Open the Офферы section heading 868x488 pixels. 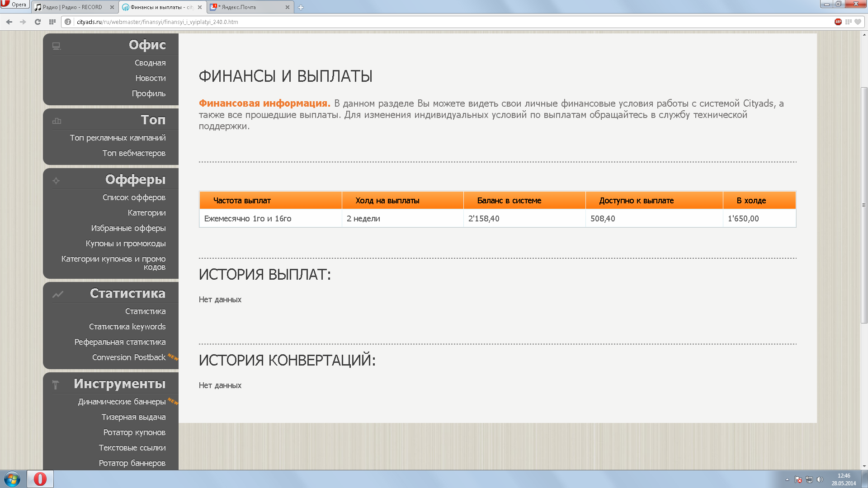pos(136,179)
